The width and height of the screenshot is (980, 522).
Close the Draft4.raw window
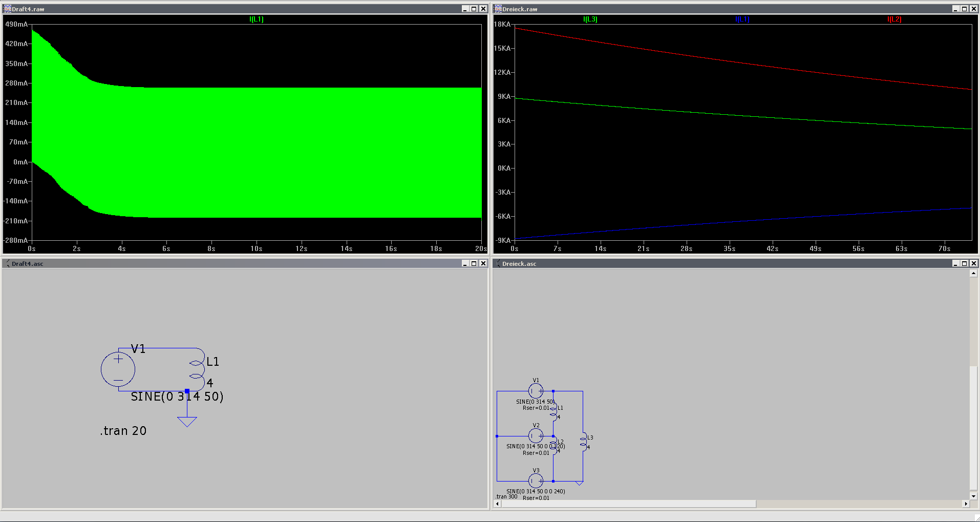point(483,9)
